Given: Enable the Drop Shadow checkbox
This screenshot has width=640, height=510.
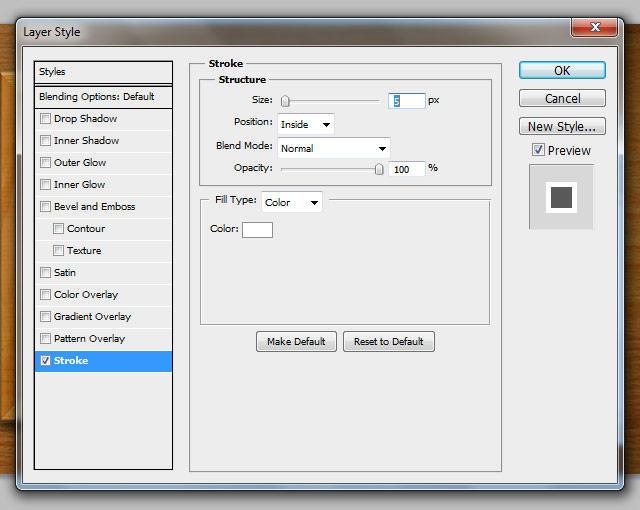Looking at the screenshot, I should pos(45,119).
